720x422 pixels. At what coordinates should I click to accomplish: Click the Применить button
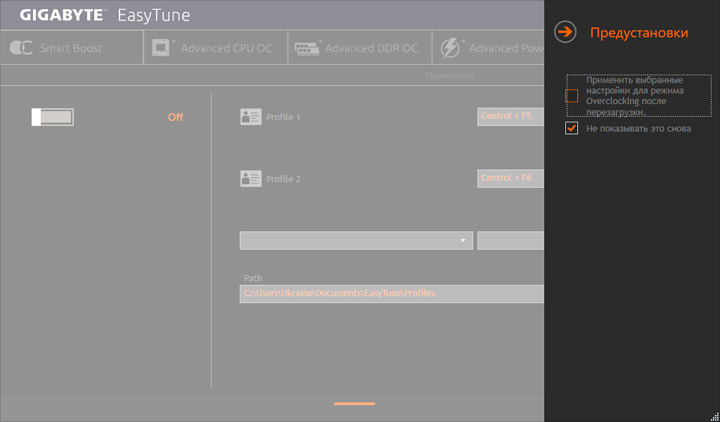(450, 76)
